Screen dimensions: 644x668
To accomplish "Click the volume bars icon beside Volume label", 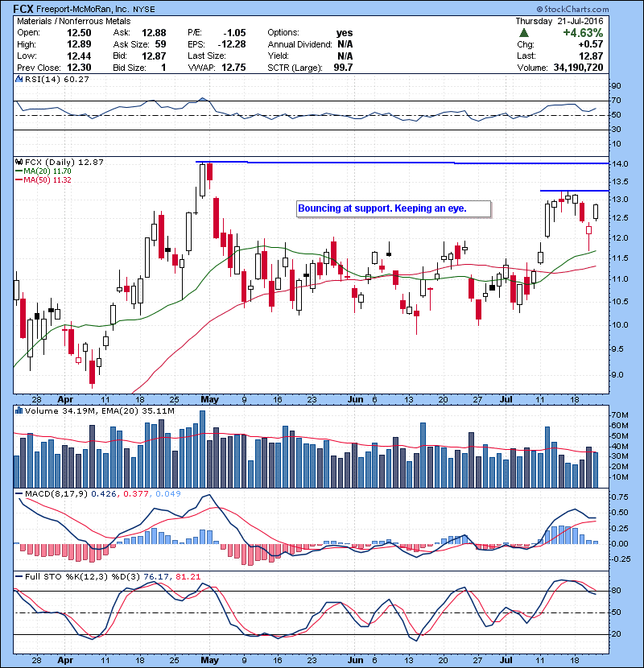I will (x=19, y=410).
